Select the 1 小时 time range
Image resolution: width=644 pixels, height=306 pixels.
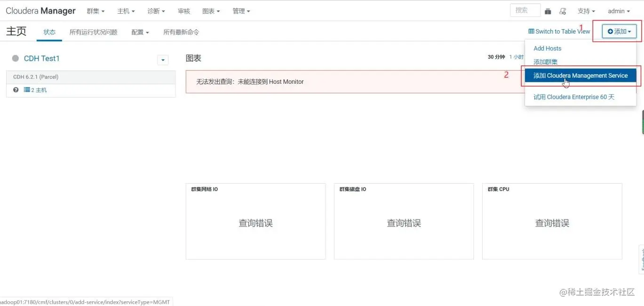click(x=517, y=57)
